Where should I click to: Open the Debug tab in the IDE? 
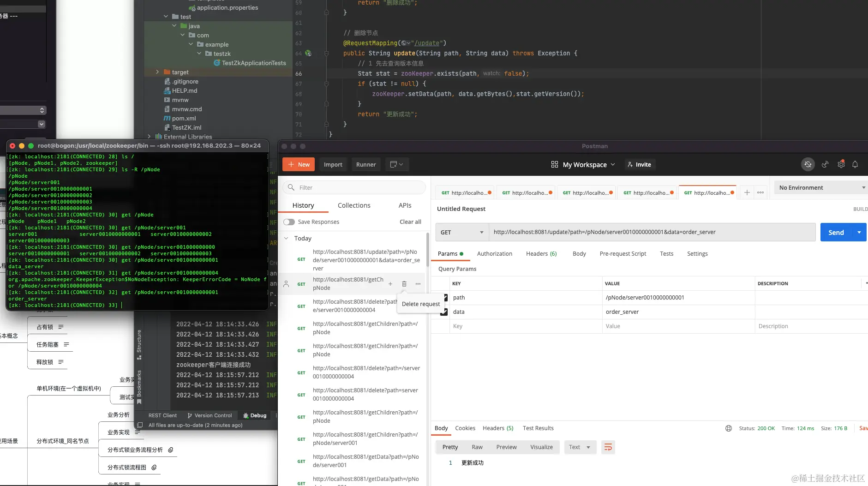[x=255, y=415]
